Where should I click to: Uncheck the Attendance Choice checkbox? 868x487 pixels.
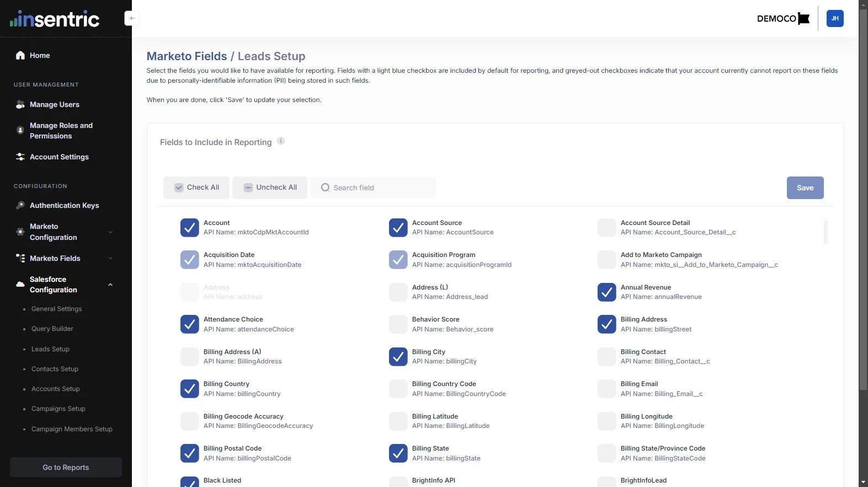190,324
